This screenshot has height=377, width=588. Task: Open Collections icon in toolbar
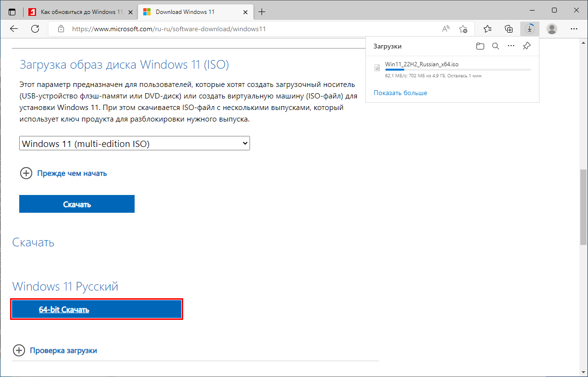point(509,29)
